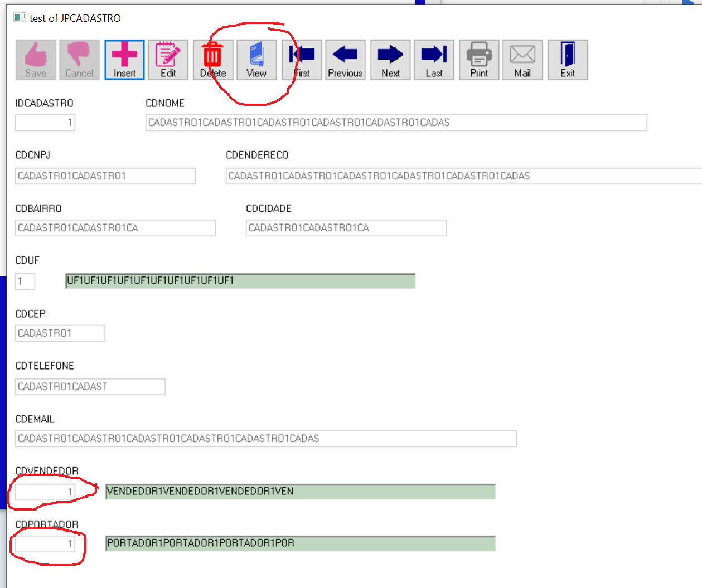
Task: Jump to the Last record
Action: click(x=434, y=60)
